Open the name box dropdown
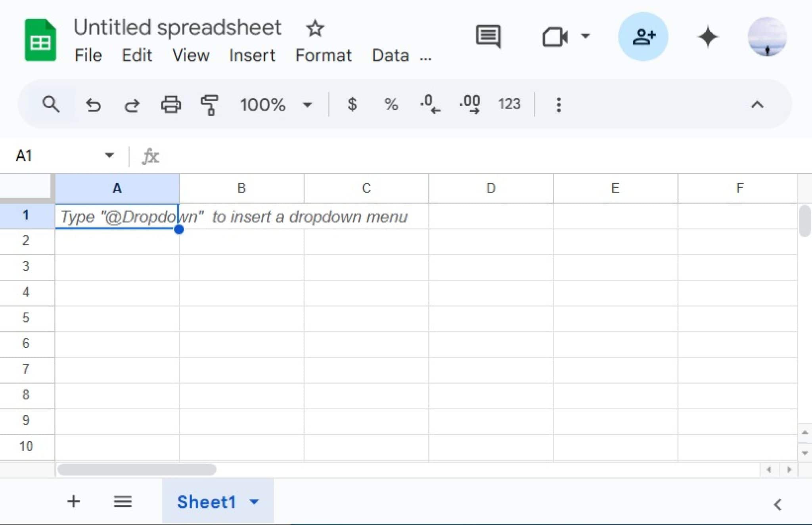 (109, 155)
